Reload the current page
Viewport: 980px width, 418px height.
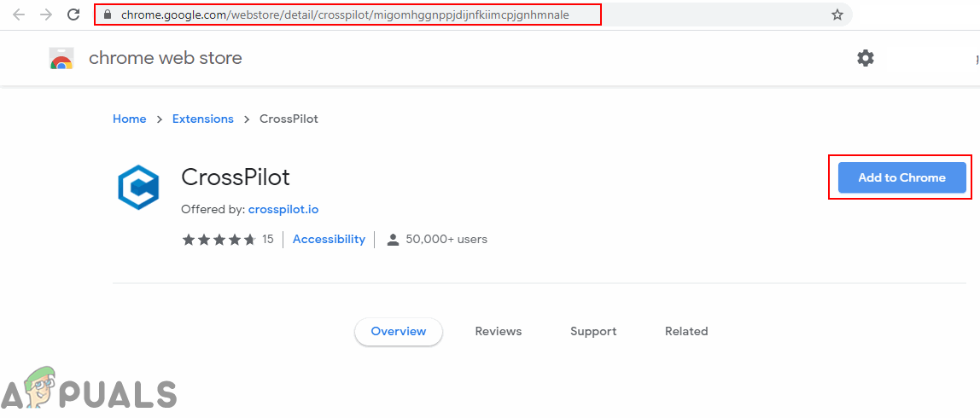(73, 15)
